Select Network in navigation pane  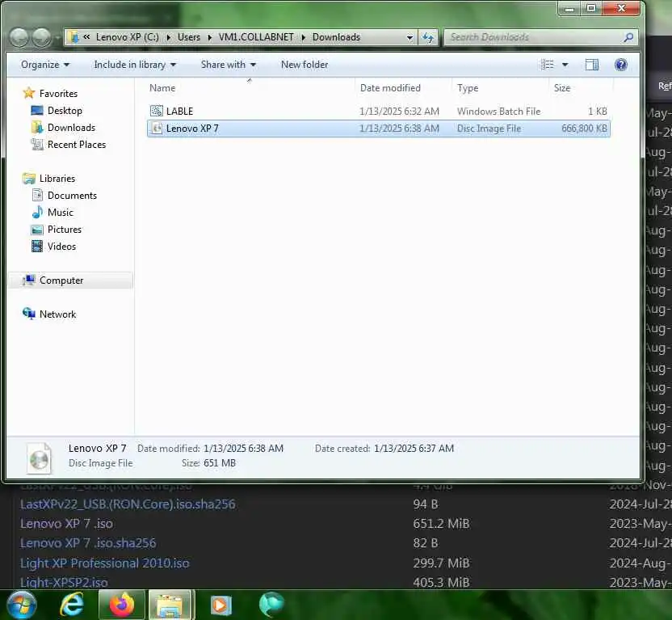coord(58,314)
